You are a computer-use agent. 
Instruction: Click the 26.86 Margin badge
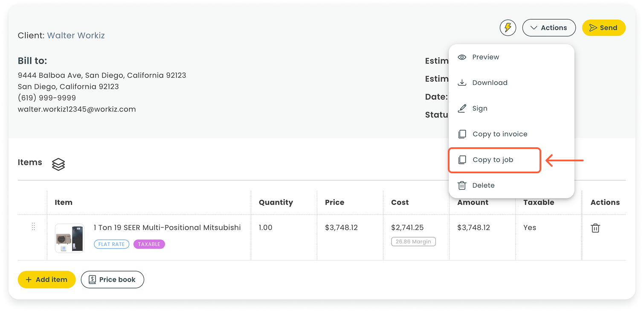pyautogui.click(x=413, y=242)
